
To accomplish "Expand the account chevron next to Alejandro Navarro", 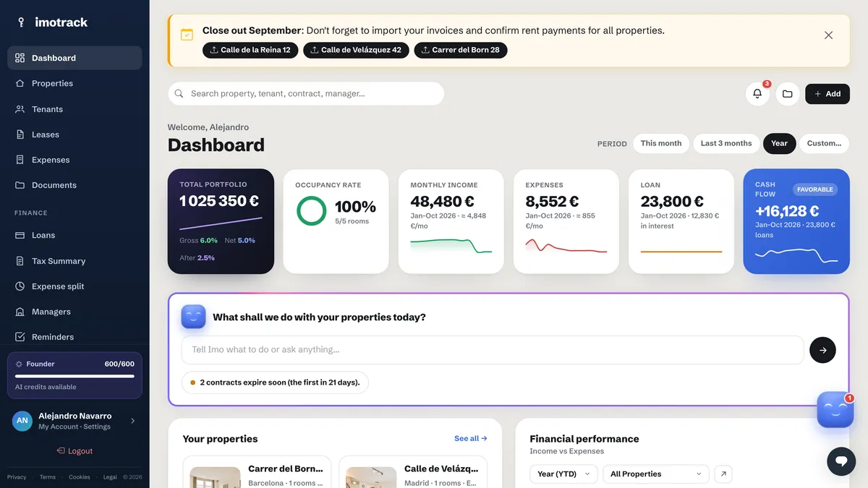I will point(132,421).
